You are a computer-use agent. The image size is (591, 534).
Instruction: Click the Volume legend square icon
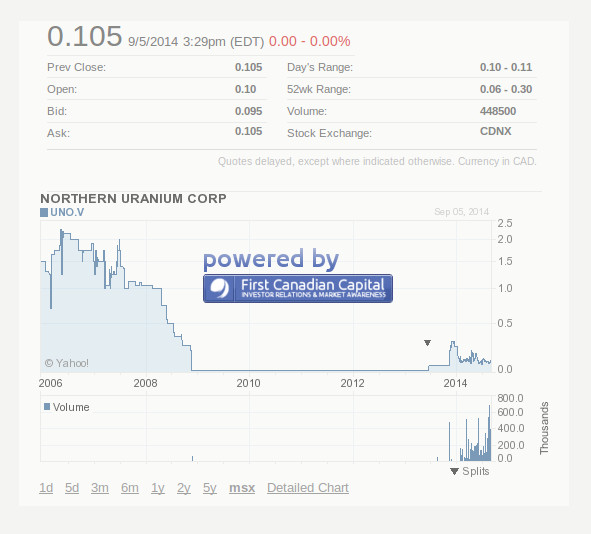[x=47, y=407]
